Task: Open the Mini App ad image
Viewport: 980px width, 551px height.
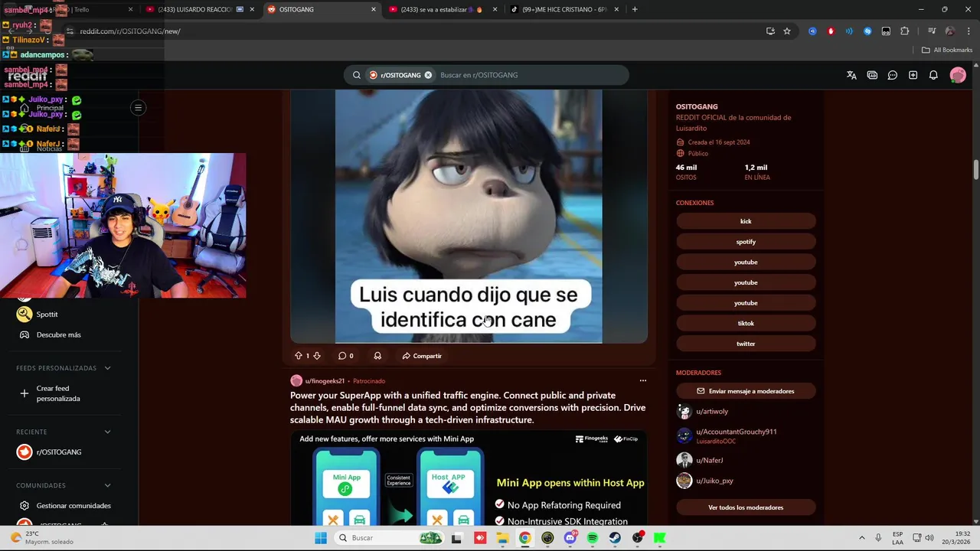Action: pos(469,478)
